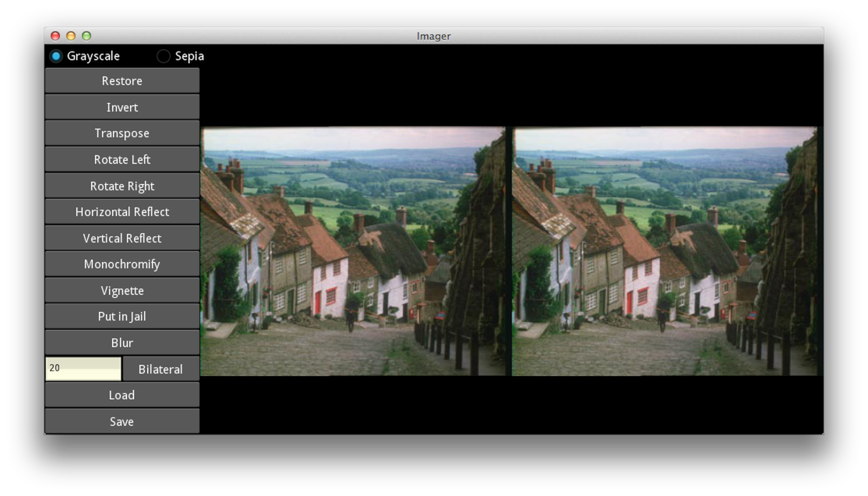Apply Horizontal Reflect to image
This screenshot has width=868, height=496.
pyautogui.click(x=122, y=212)
